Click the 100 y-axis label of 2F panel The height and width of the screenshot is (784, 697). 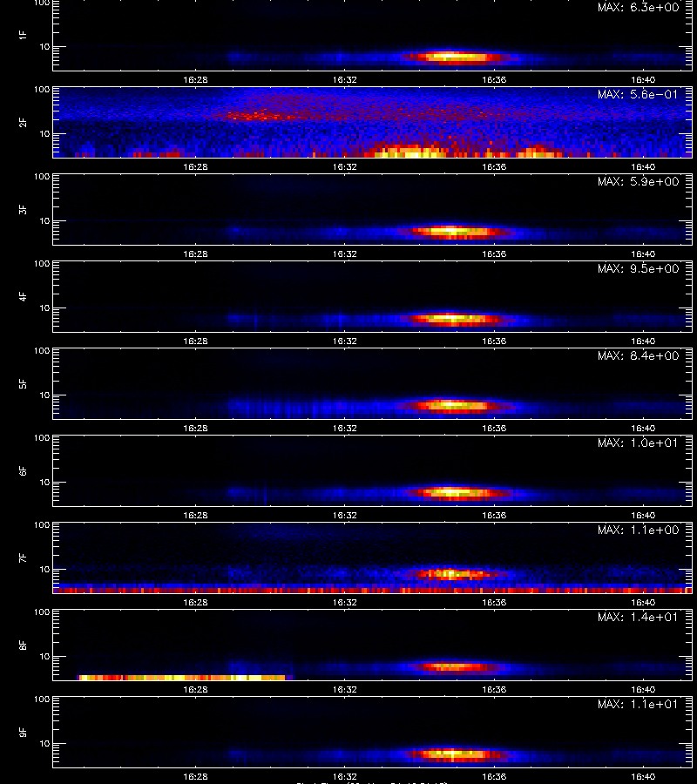tap(42, 90)
